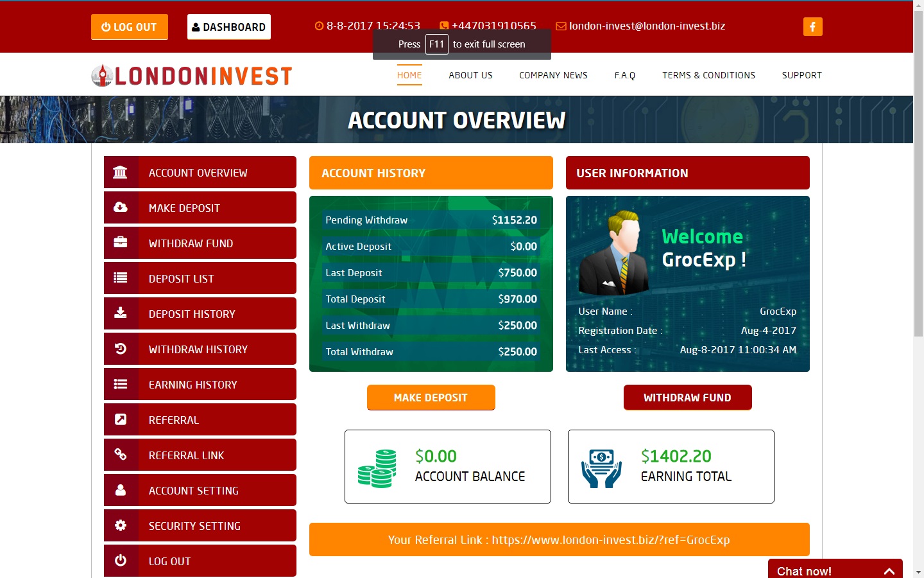
Task: Click the Last Withdraw $250.00 row
Action: pos(431,325)
